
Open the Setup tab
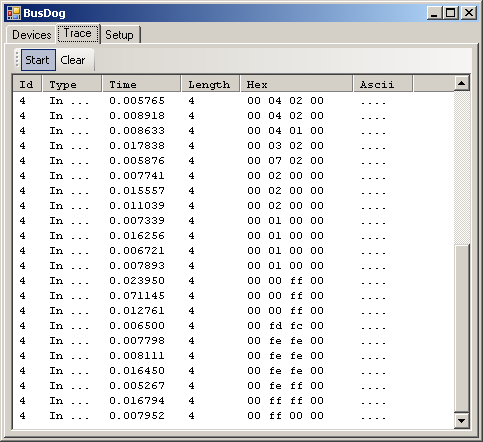tap(119, 35)
